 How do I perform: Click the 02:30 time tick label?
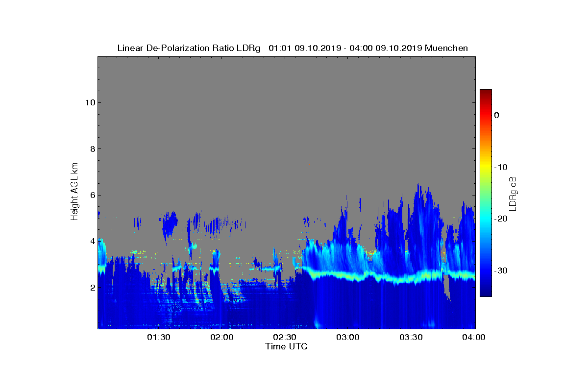pyautogui.click(x=285, y=337)
